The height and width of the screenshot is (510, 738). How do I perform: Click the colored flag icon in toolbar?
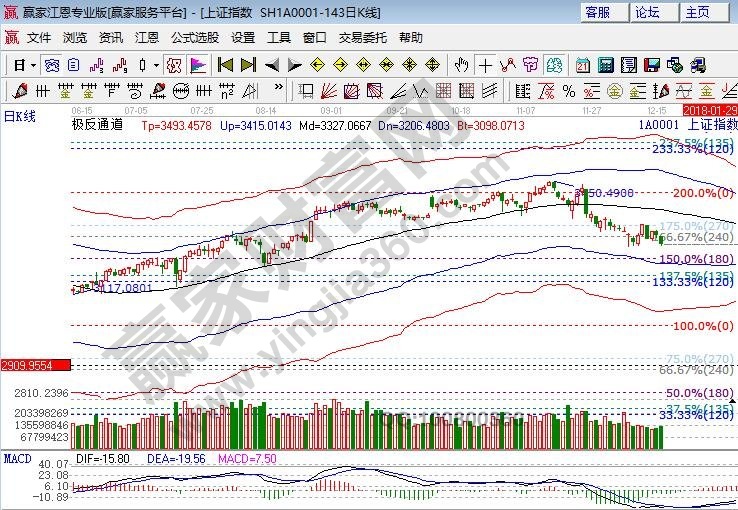[197, 65]
